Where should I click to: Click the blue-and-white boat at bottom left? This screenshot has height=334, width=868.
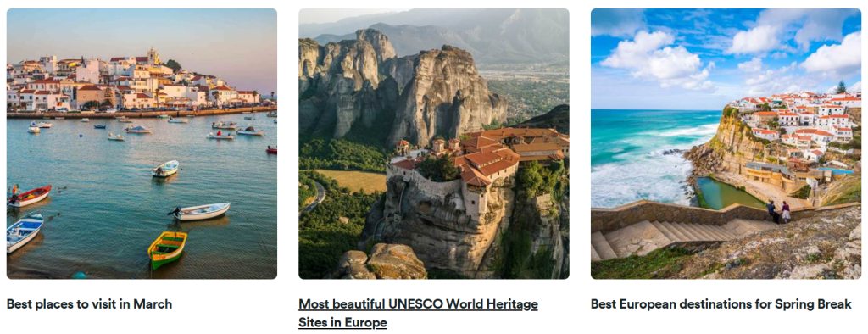[24, 233]
